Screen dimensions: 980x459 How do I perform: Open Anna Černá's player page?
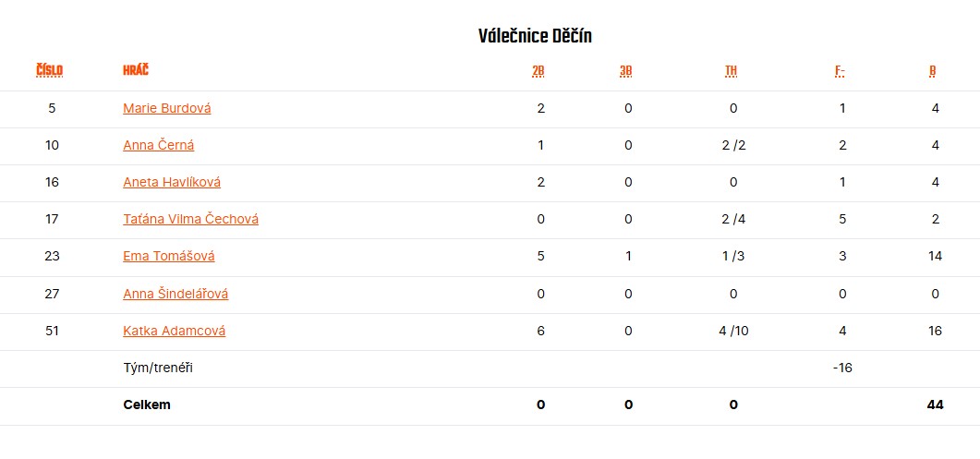click(x=159, y=145)
